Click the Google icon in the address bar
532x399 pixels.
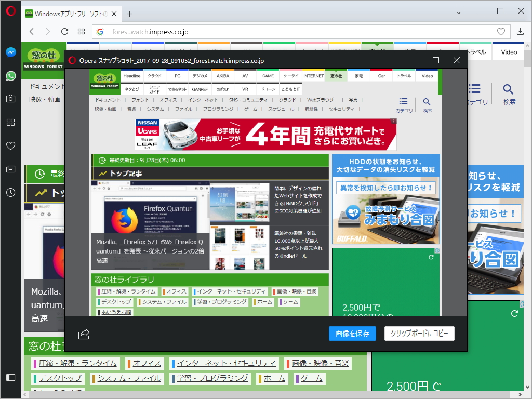[x=100, y=31]
